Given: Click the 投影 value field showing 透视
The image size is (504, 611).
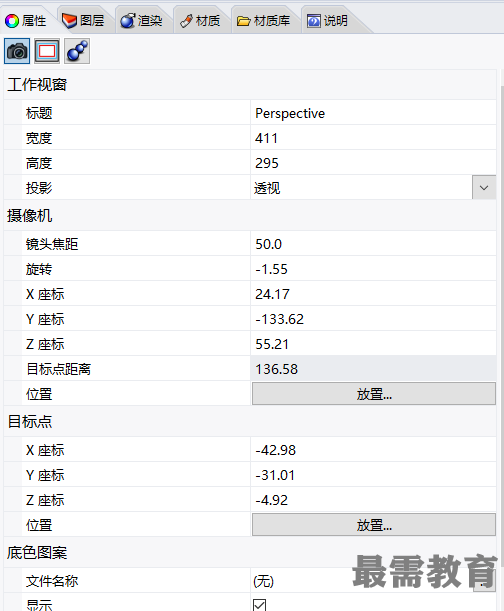Looking at the screenshot, I should click(x=361, y=188).
